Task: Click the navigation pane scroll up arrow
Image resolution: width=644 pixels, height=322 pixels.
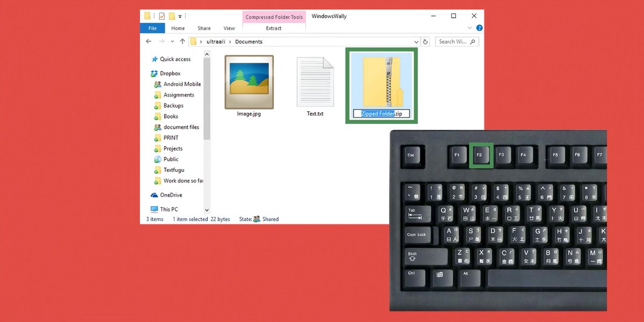Action: (207, 53)
